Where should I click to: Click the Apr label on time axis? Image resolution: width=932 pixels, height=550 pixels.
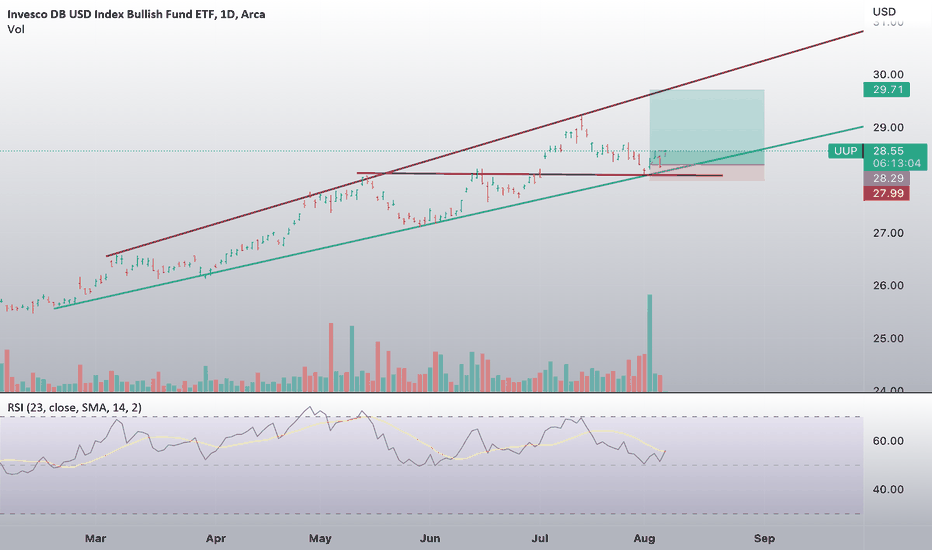216,538
